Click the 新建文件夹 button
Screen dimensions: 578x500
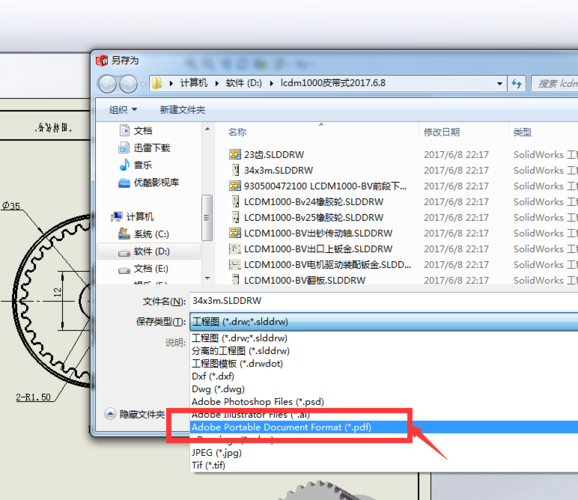tap(182, 110)
